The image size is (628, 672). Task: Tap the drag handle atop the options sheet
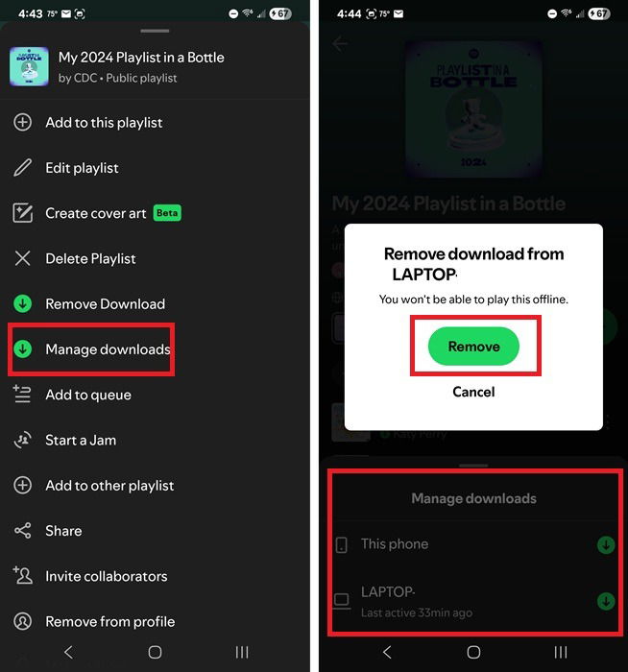pos(155,31)
